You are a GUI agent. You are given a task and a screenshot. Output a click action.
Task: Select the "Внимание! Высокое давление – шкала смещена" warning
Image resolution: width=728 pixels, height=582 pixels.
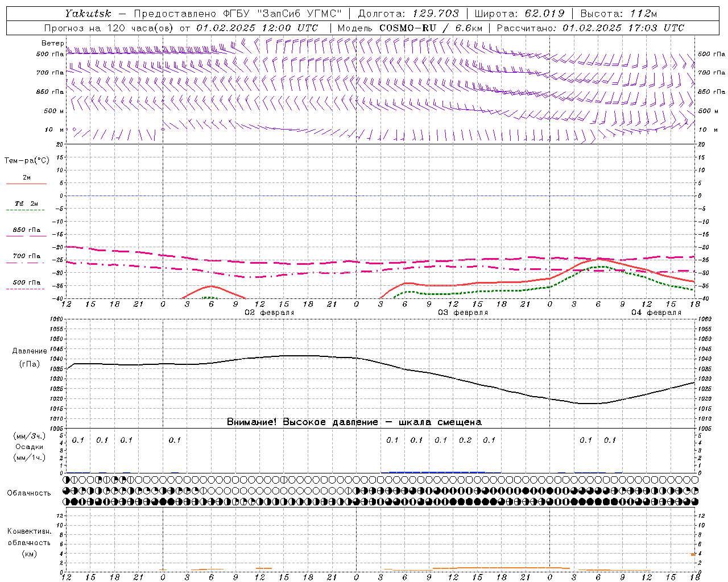(354, 422)
